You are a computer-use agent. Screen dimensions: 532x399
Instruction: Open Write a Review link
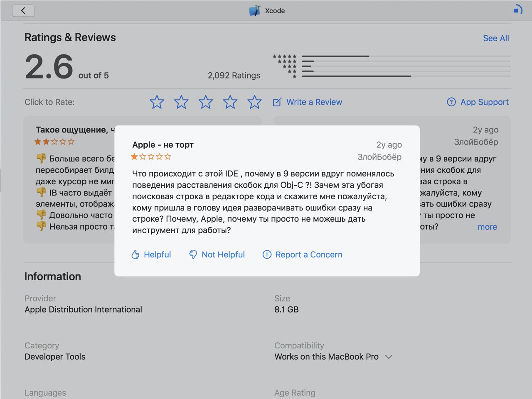314,102
